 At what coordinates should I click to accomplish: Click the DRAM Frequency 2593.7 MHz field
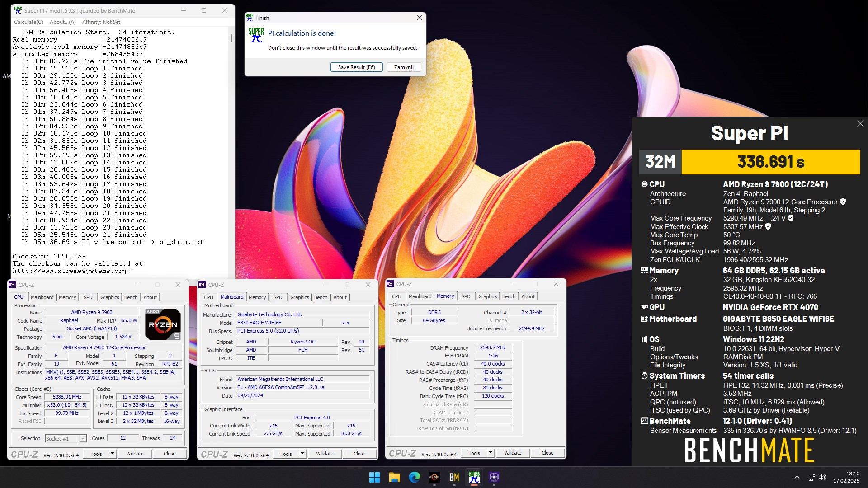click(493, 347)
